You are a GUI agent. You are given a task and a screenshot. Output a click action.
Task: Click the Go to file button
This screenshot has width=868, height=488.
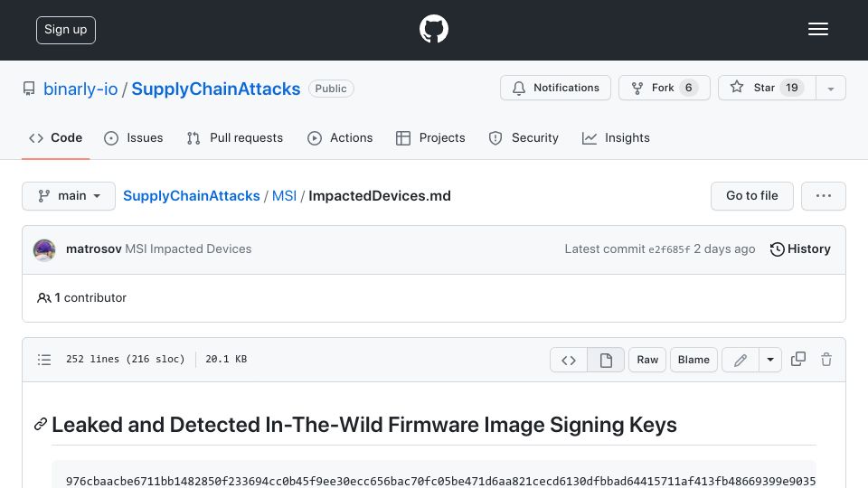coord(751,196)
